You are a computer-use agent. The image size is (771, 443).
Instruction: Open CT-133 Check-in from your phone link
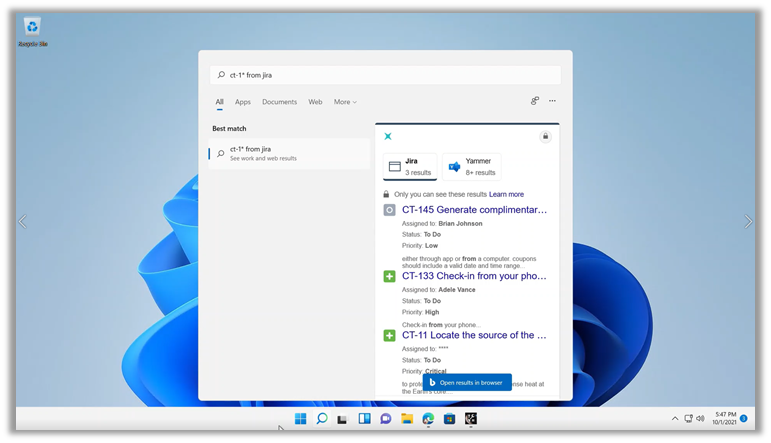(474, 276)
